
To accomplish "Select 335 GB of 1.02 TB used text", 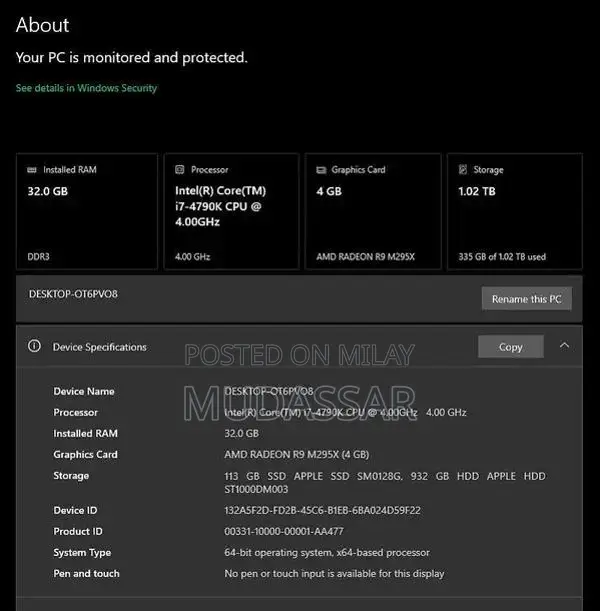I will coord(502,257).
